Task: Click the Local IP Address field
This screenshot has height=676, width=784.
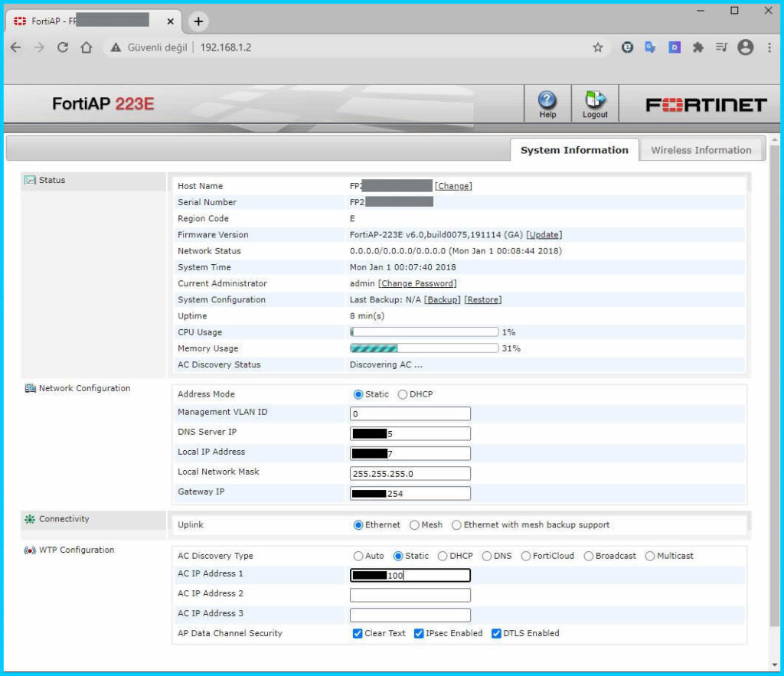Action: point(410,453)
